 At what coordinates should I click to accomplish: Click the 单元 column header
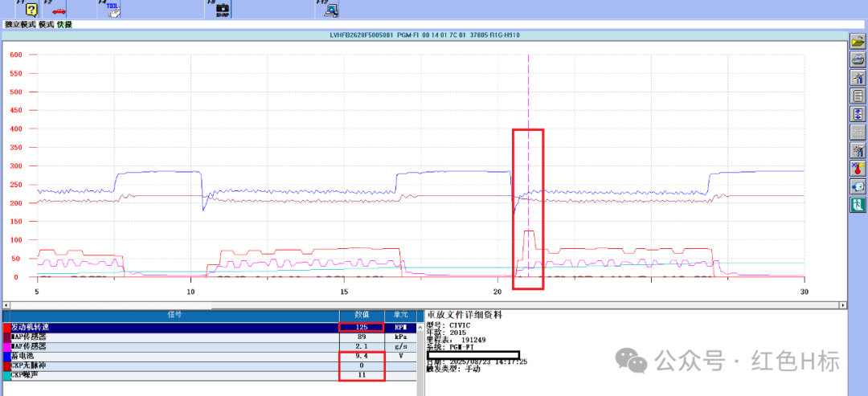click(400, 315)
